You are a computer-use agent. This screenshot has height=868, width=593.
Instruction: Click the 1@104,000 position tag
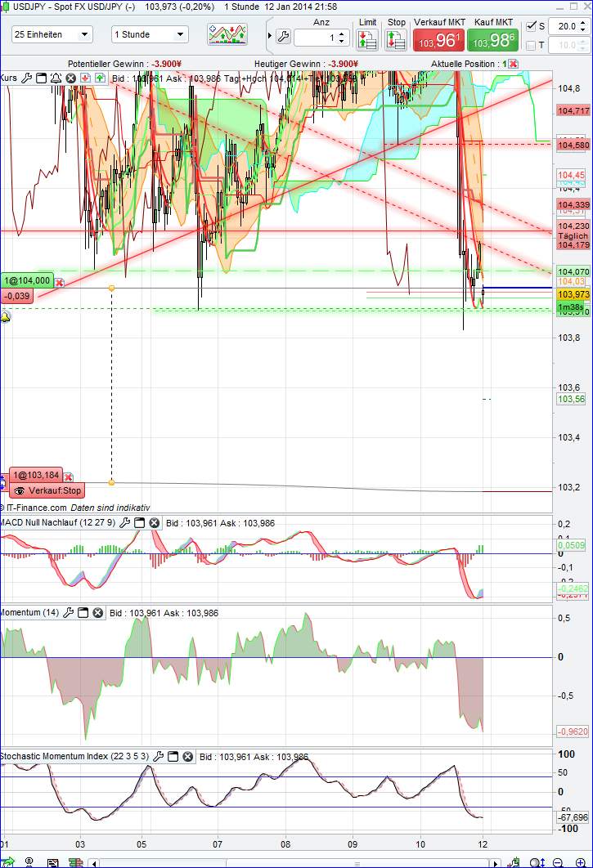click(27, 281)
